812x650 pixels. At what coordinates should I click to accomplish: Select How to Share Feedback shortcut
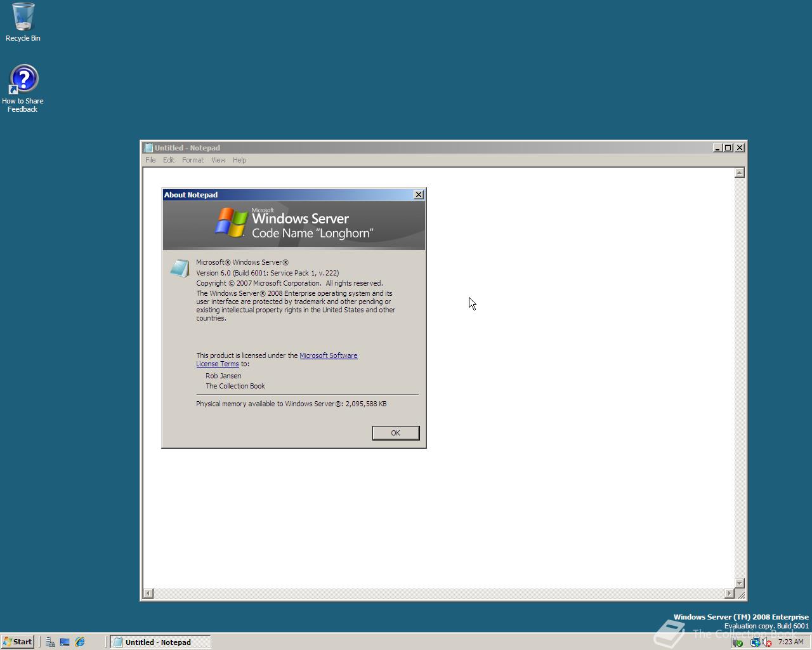point(23,89)
